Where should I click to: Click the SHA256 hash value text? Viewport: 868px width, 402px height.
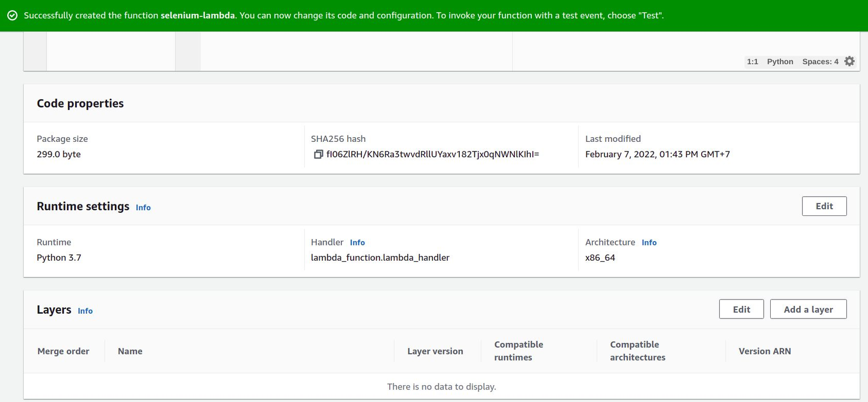(x=432, y=154)
